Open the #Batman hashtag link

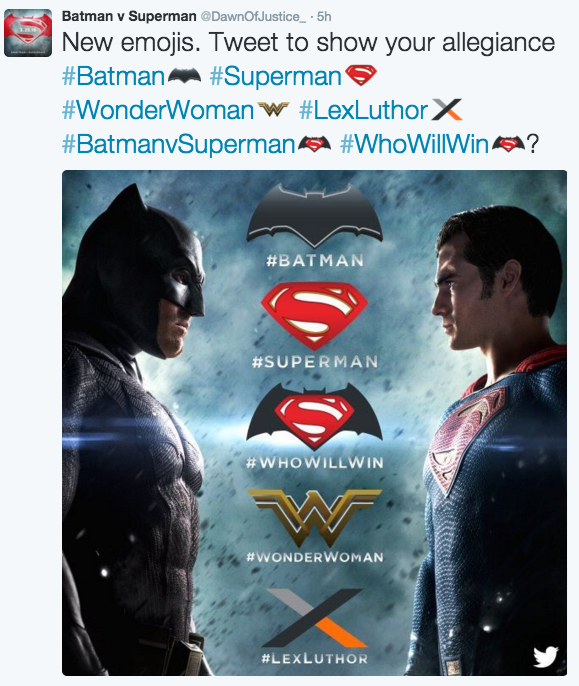click(113, 76)
